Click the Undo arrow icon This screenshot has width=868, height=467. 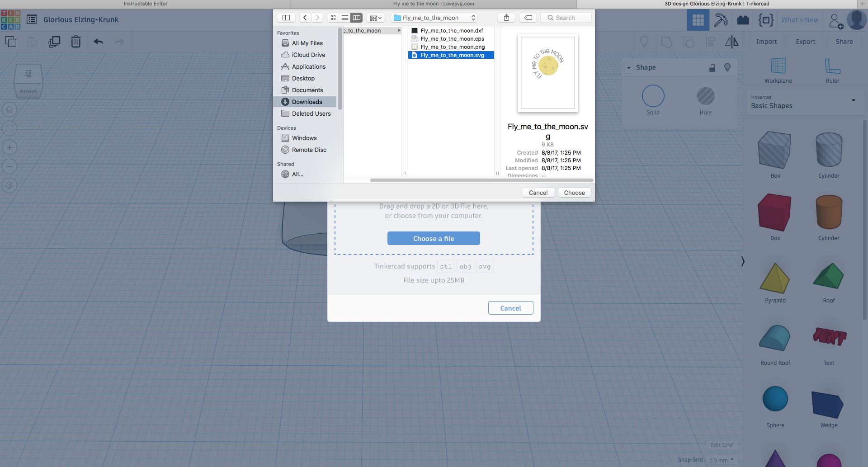[99, 42]
